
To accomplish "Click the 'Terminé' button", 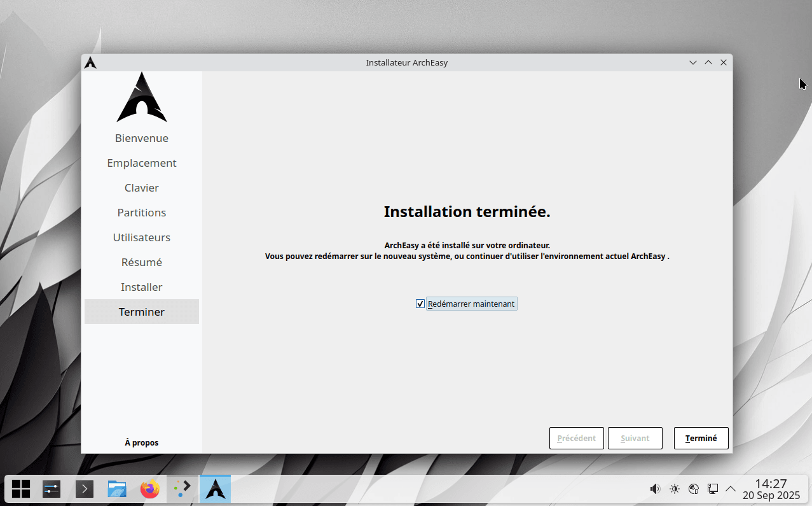I will pos(701,438).
